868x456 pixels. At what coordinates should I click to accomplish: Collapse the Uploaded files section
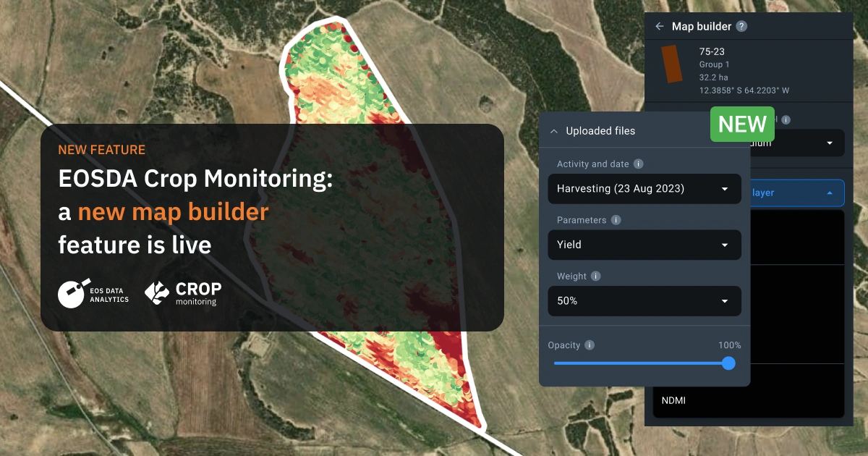554,130
